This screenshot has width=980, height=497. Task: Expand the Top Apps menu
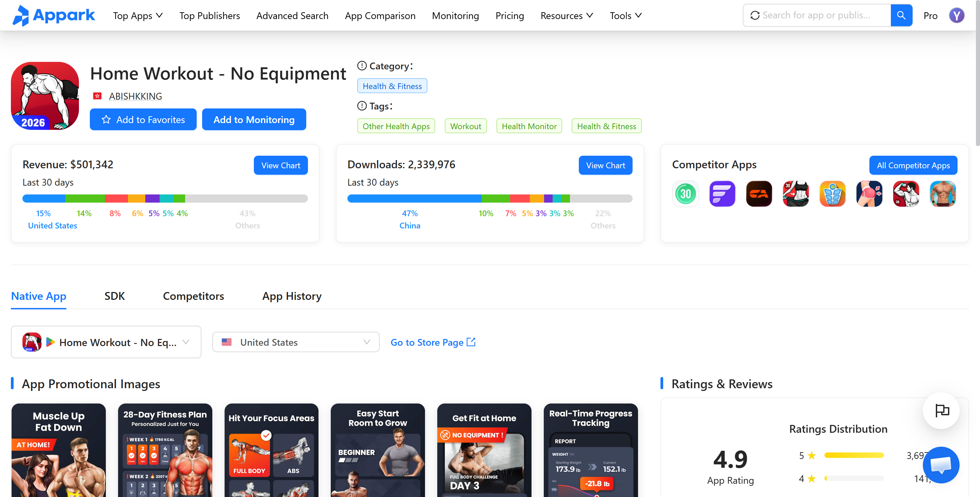coord(138,16)
